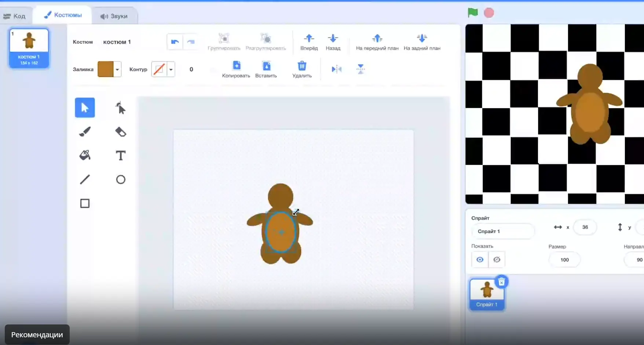Flip the shape vertically
This screenshot has height=345, width=644.
[361, 69]
